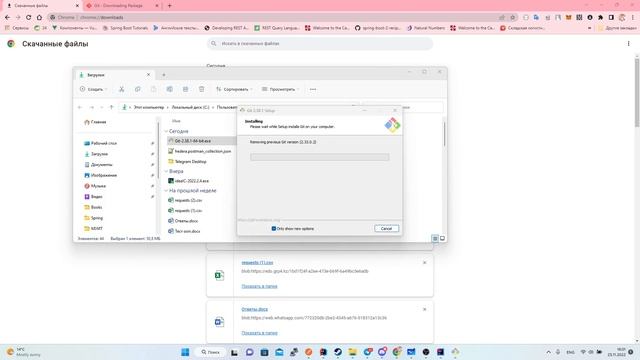
Task: Collapse the Сегодня group in file list
Action: (x=166, y=131)
